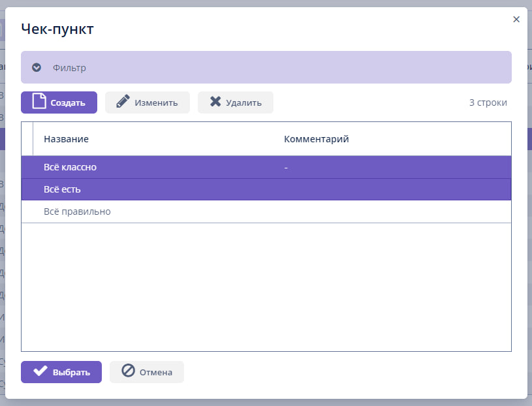The image size is (532, 406).
Task: Click the dash comment cell of Всё классно
Action: pyautogui.click(x=286, y=168)
